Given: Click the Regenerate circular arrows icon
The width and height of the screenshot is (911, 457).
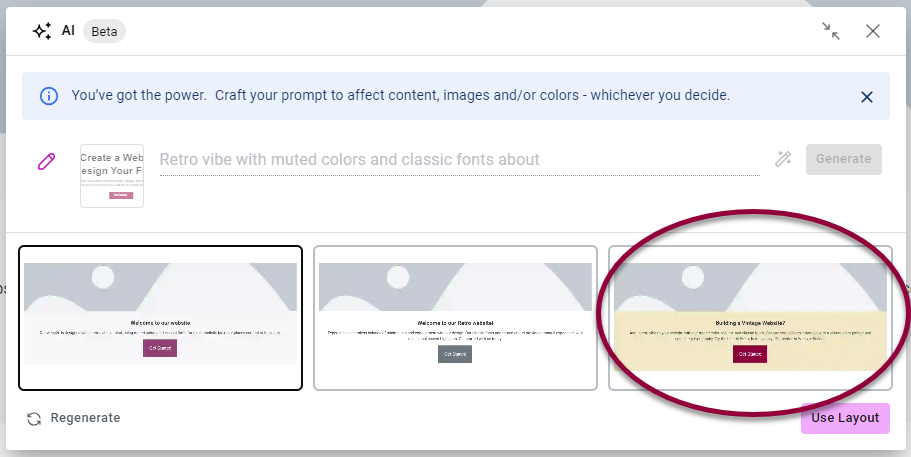Looking at the screenshot, I should pos(34,419).
